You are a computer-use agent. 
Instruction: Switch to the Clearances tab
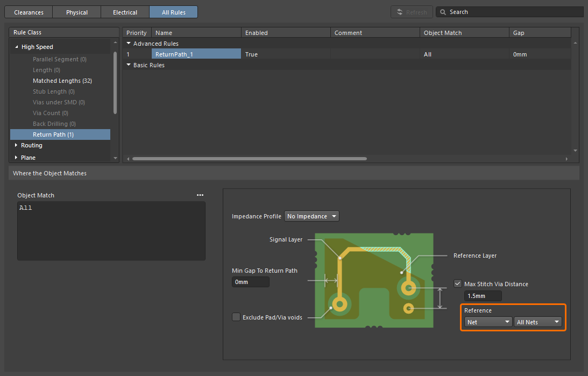[29, 12]
